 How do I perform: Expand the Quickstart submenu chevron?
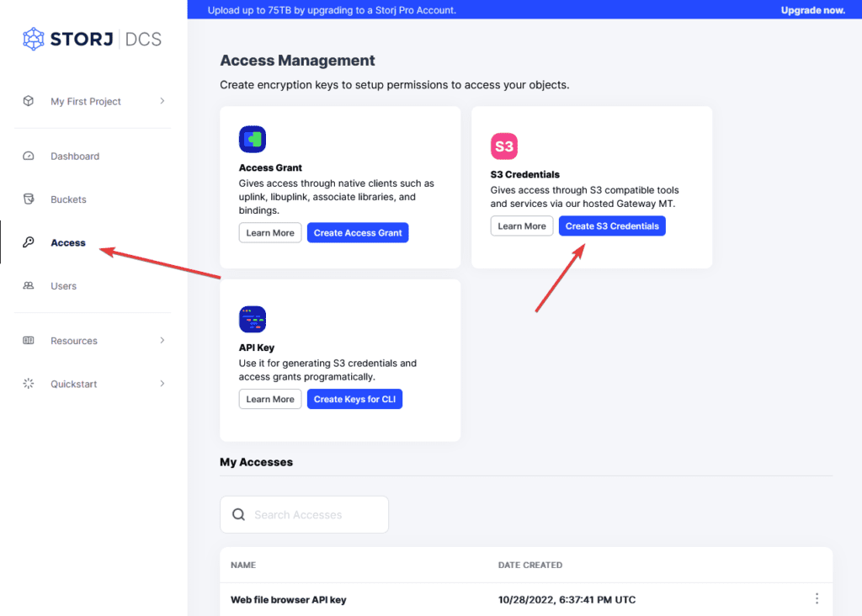pyautogui.click(x=162, y=384)
